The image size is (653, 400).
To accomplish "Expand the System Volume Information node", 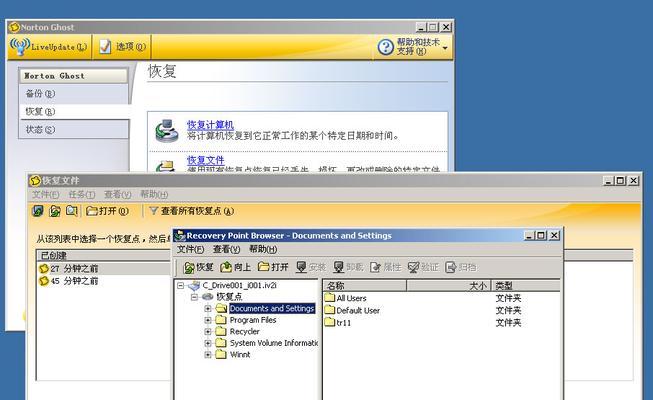I will tap(208, 343).
